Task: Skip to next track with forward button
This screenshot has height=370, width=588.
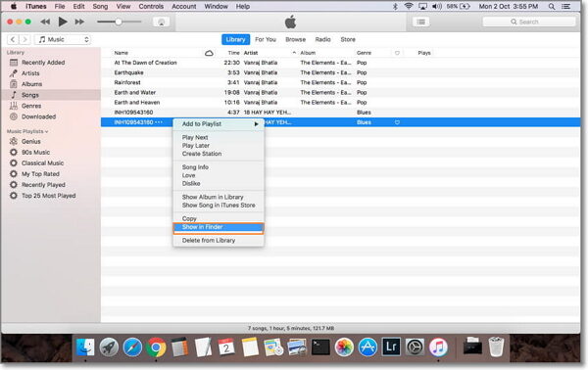Action: click(79, 22)
